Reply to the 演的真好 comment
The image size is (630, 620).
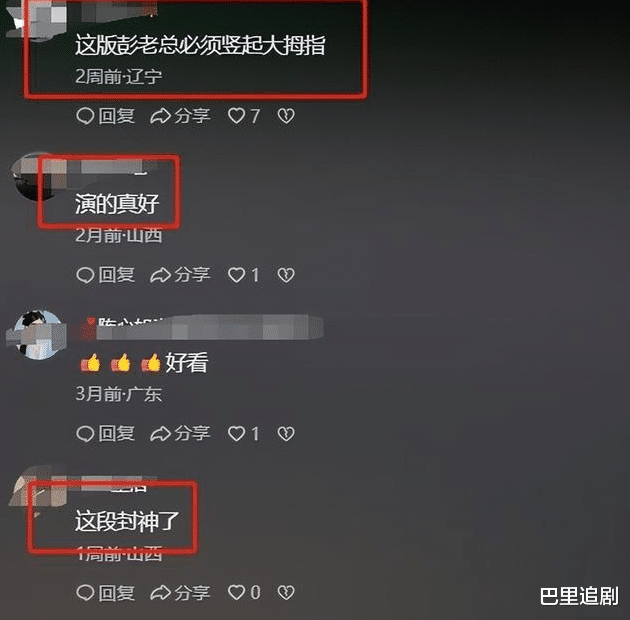point(105,275)
